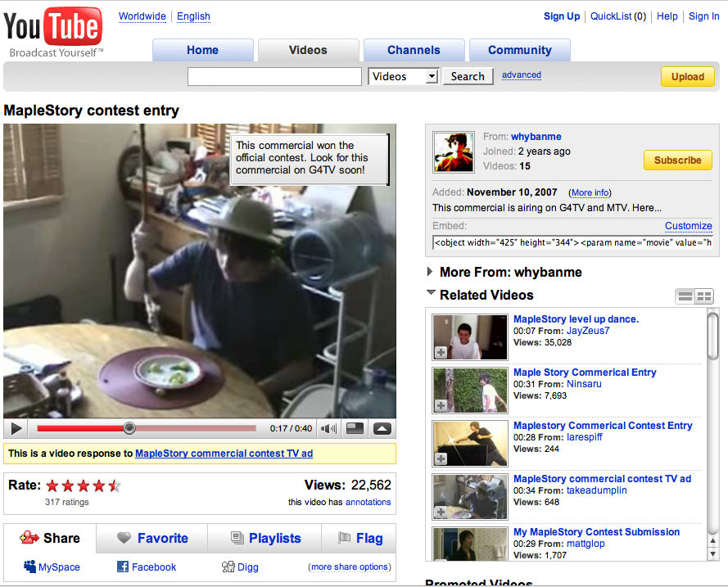Click the Customize embed link
The width and height of the screenshot is (728, 587).
pyautogui.click(x=689, y=225)
